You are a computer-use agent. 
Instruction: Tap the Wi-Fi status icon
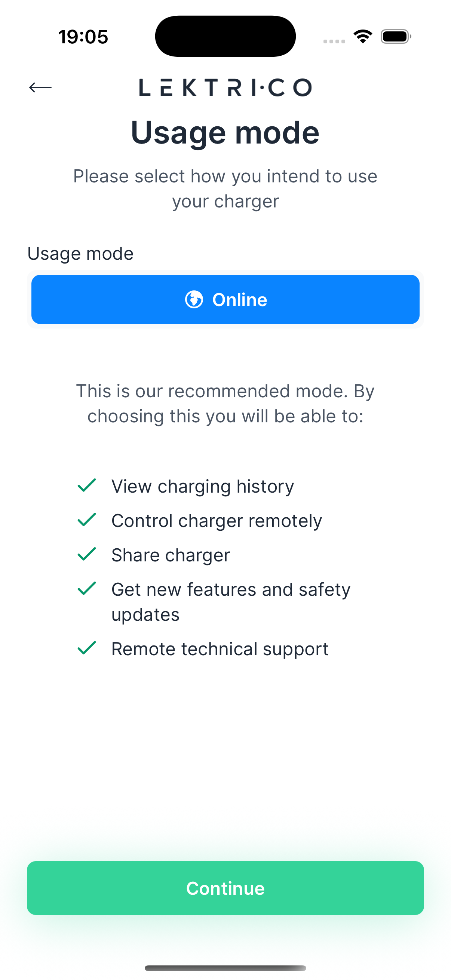pyautogui.click(x=363, y=37)
